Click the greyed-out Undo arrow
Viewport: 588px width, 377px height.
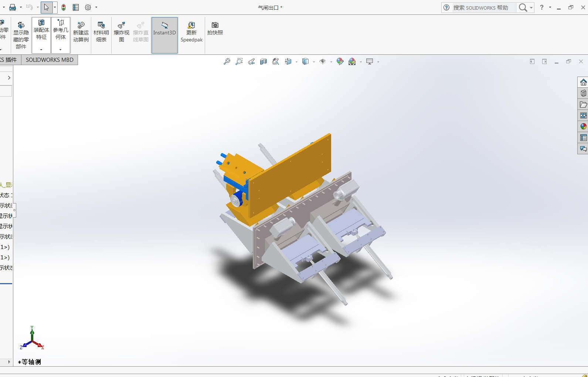click(x=30, y=7)
